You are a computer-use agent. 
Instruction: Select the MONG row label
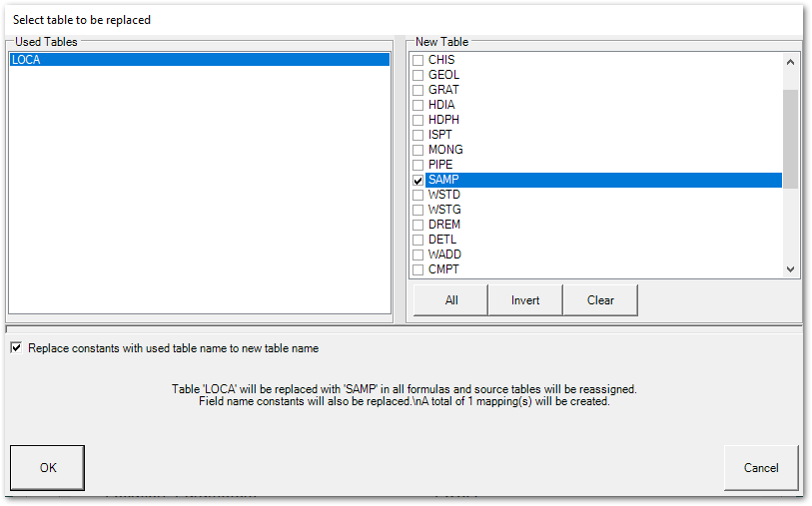point(445,150)
